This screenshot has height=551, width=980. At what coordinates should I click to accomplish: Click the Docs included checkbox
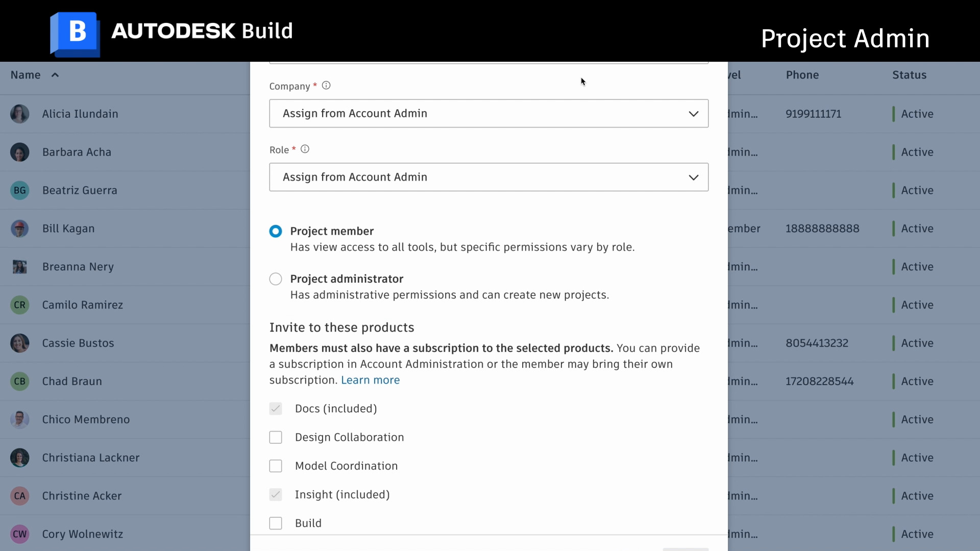click(275, 408)
